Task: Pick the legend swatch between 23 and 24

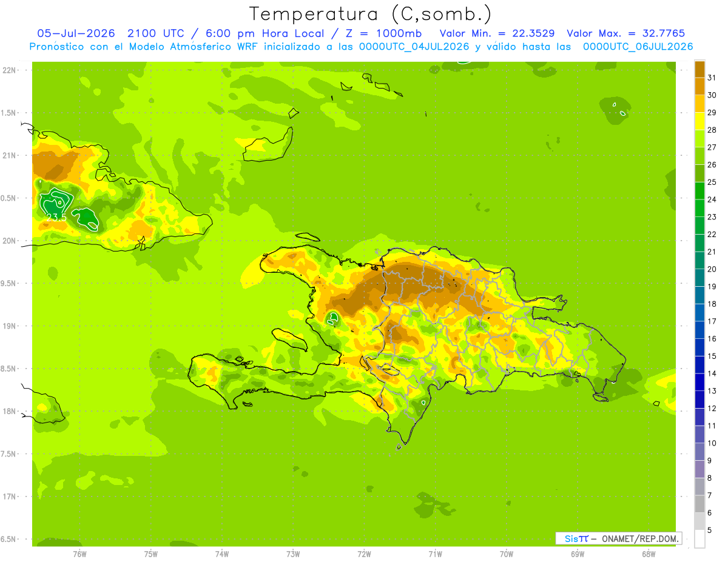Action: [699, 209]
